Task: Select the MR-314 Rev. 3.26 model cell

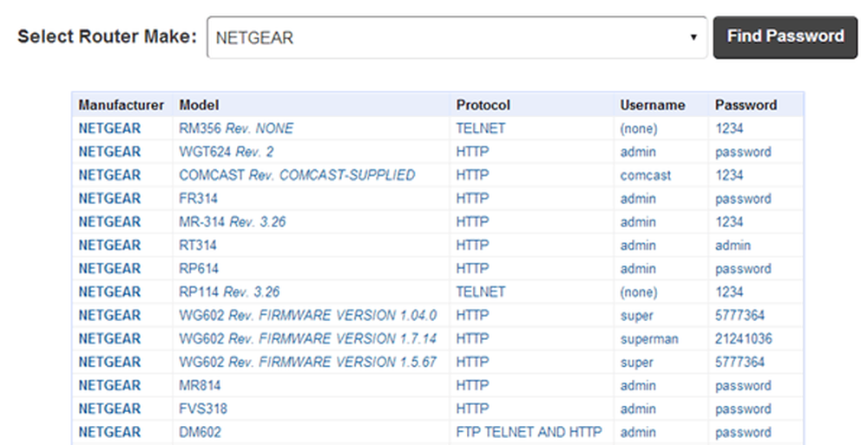Action: [x=232, y=222]
